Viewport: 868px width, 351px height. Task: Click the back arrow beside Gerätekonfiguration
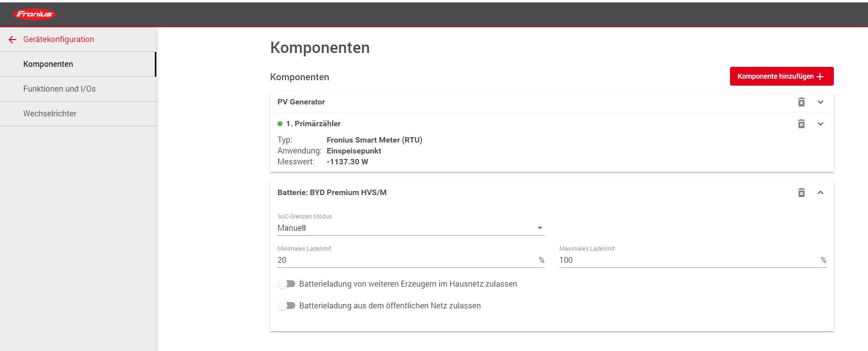click(x=13, y=40)
